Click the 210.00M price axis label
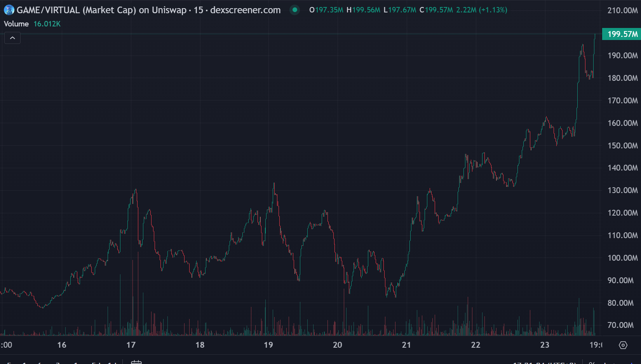The image size is (641, 364). click(x=622, y=10)
